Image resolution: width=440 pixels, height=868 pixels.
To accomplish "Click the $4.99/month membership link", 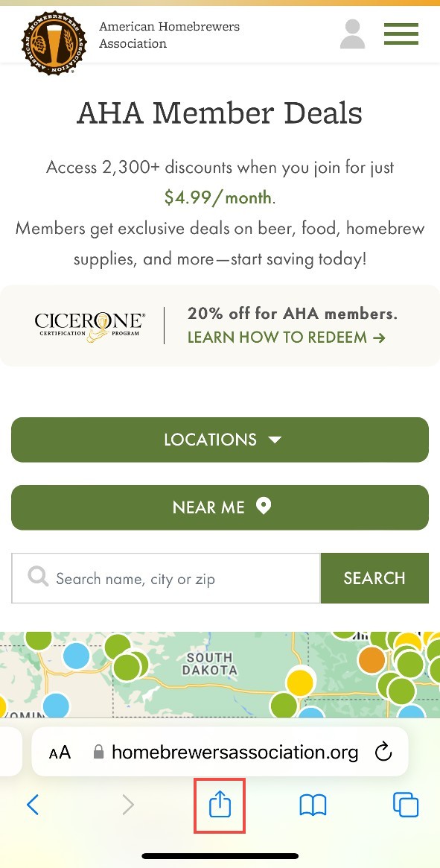I will tap(218, 197).
